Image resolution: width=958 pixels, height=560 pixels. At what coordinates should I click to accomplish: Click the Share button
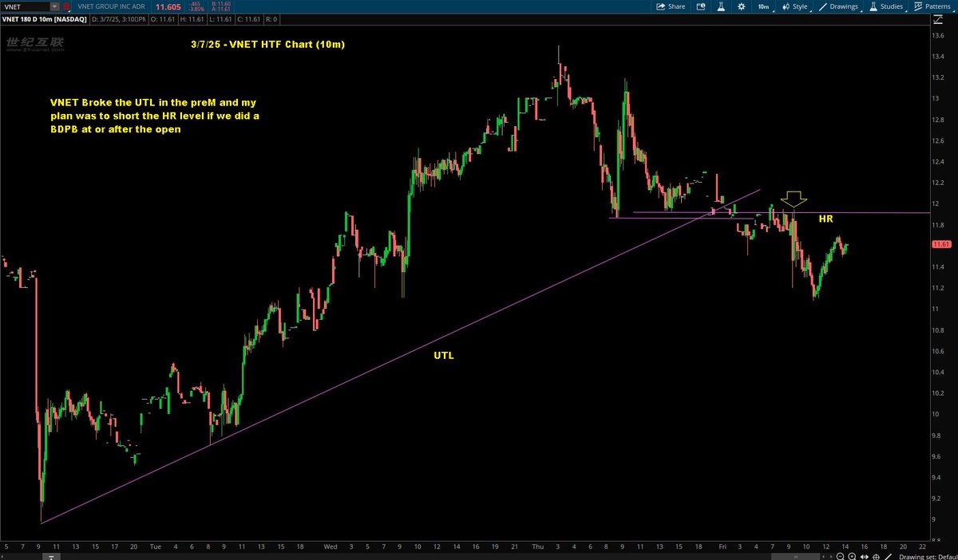(x=671, y=6)
